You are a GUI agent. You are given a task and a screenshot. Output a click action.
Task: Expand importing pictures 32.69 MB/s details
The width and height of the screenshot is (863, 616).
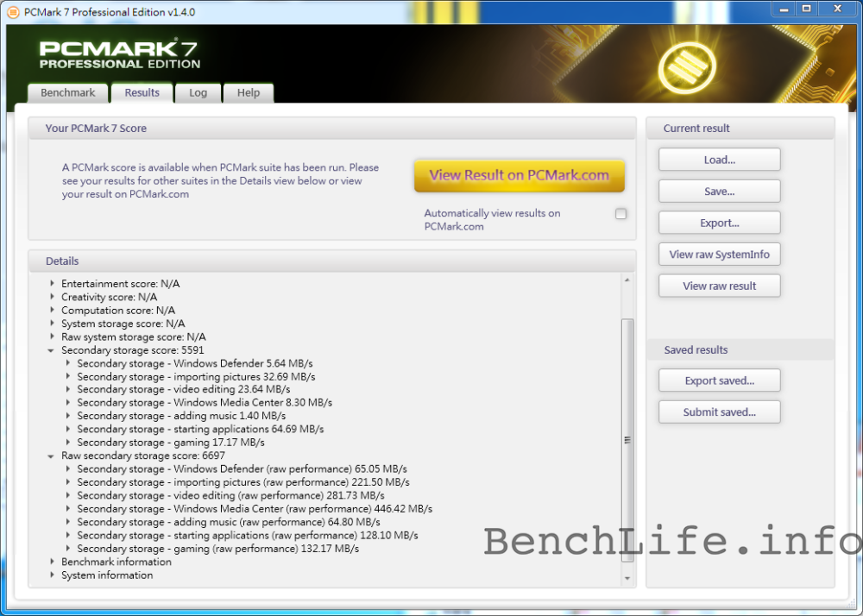coord(68,376)
